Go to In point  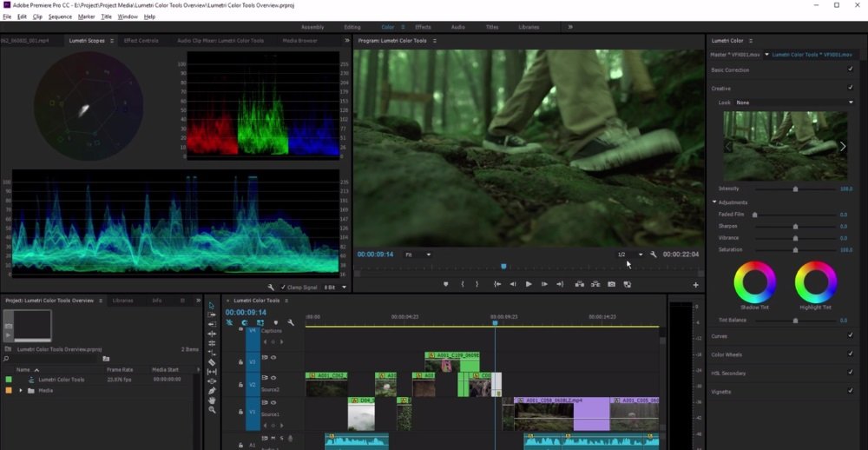pos(497,284)
